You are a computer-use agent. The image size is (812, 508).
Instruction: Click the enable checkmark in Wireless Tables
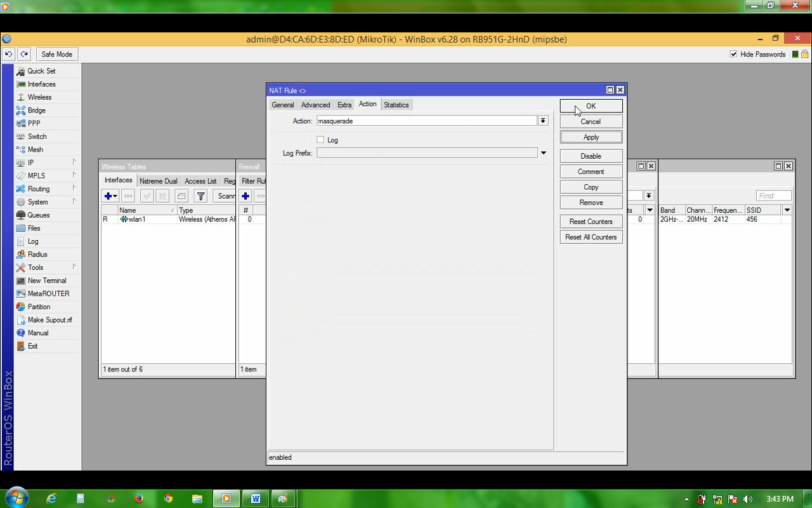coord(147,196)
